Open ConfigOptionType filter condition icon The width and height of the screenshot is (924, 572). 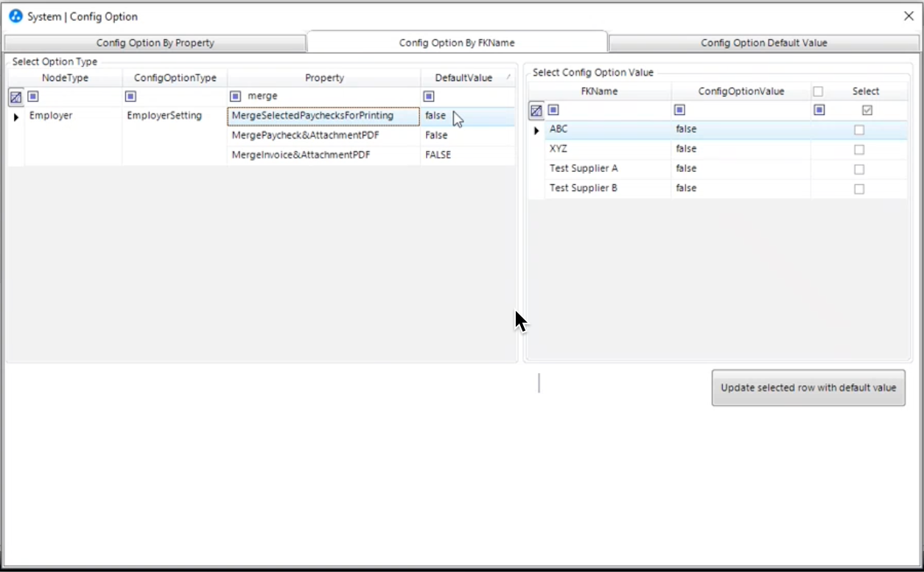point(130,96)
